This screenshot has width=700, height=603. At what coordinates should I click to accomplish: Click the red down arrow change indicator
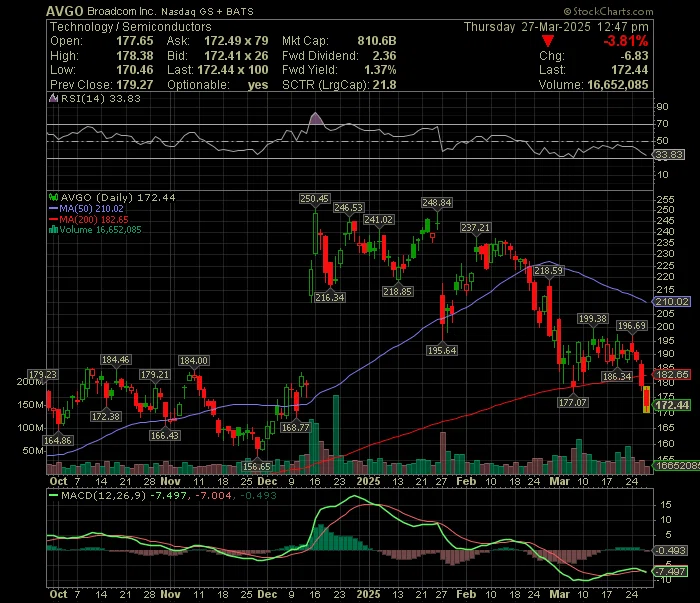coord(548,42)
